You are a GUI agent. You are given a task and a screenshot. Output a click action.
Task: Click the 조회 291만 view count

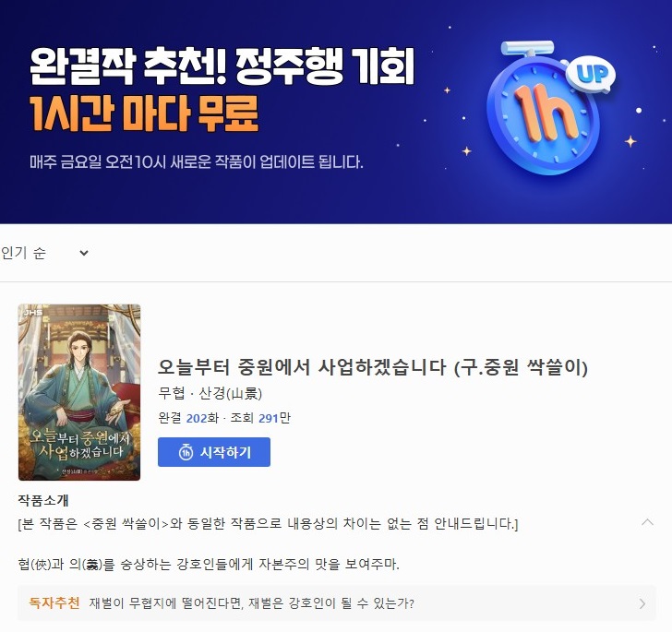click(260, 418)
